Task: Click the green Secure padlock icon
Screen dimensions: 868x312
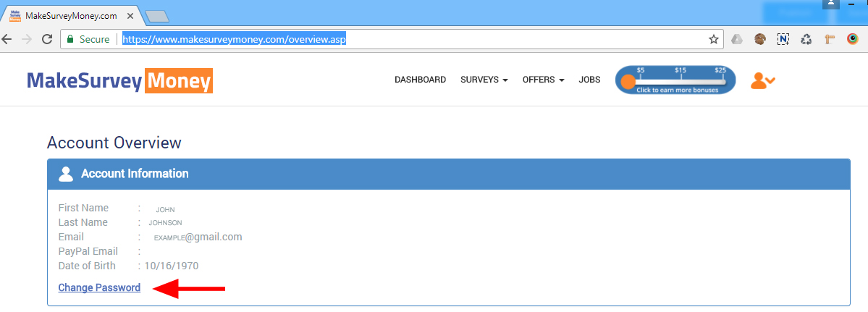Action: [70, 39]
